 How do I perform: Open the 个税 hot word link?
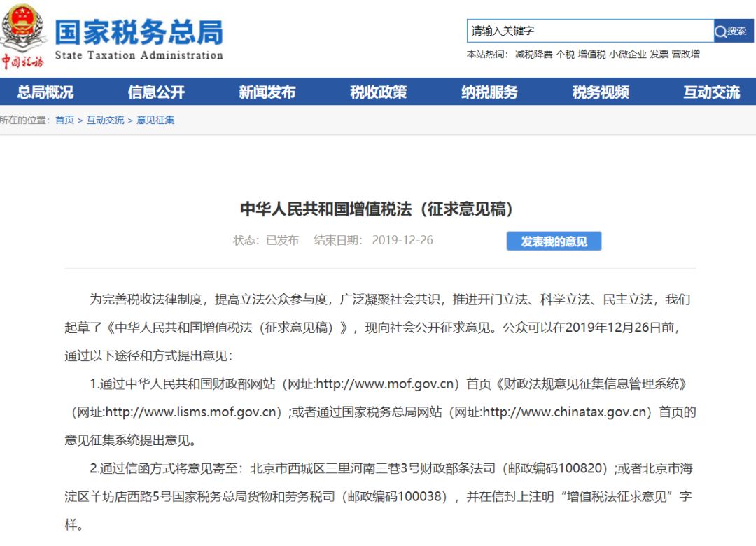pos(565,55)
